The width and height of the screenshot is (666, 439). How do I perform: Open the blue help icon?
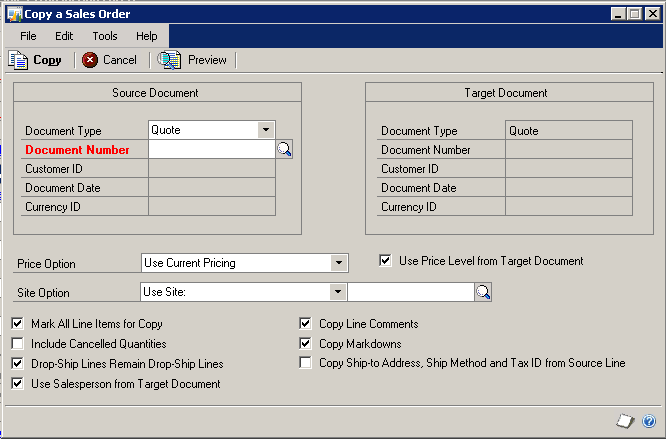pos(649,421)
